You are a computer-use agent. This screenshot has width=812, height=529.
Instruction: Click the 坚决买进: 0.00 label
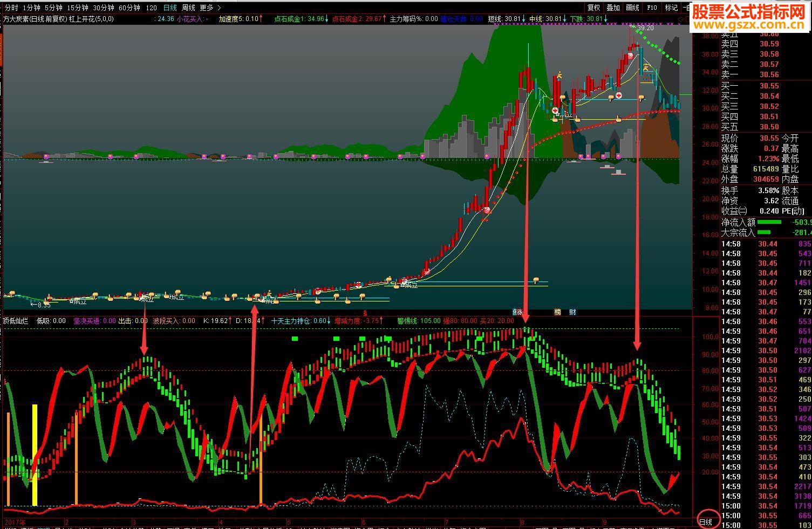[94, 320]
